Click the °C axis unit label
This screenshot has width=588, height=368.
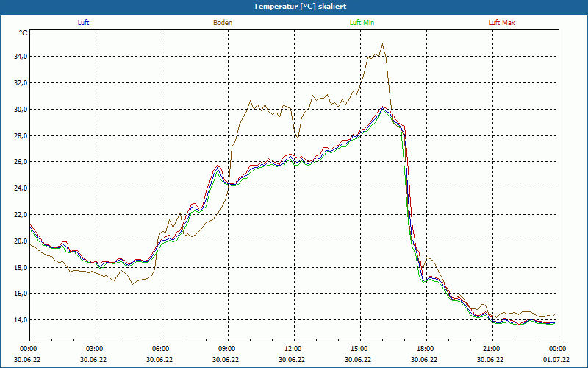tap(24, 33)
